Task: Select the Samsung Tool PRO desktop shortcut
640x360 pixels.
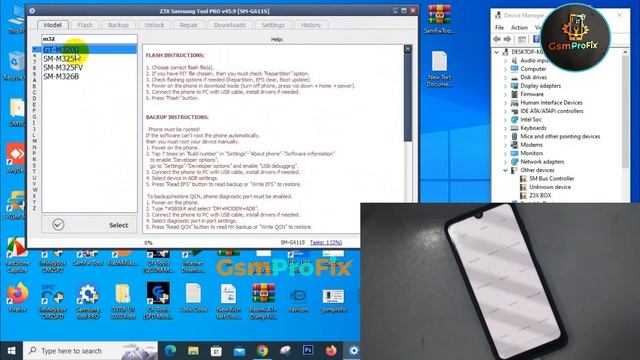Action: tap(88, 302)
